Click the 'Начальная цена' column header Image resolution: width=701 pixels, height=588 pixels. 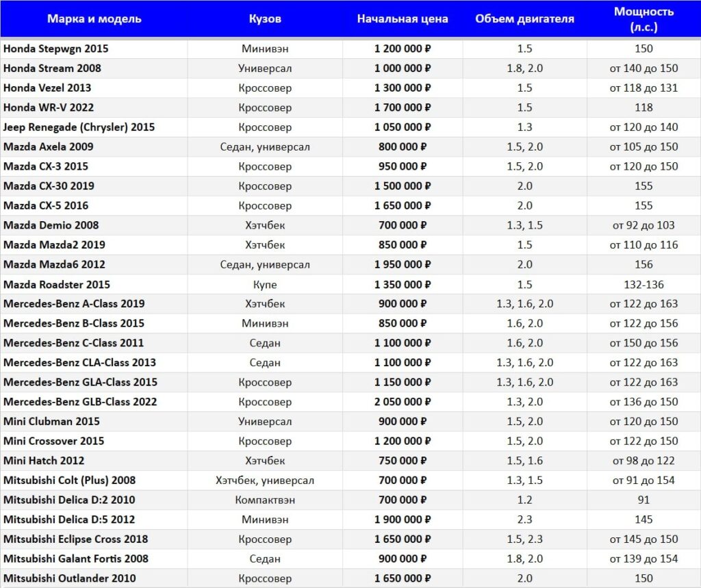click(403, 18)
